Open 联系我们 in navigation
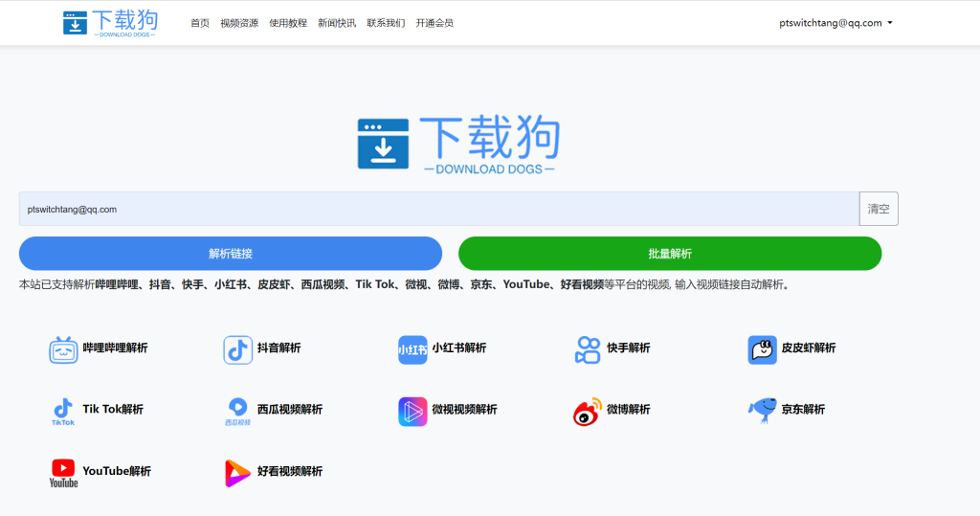Viewport: 980px width, 516px height. (386, 23)
